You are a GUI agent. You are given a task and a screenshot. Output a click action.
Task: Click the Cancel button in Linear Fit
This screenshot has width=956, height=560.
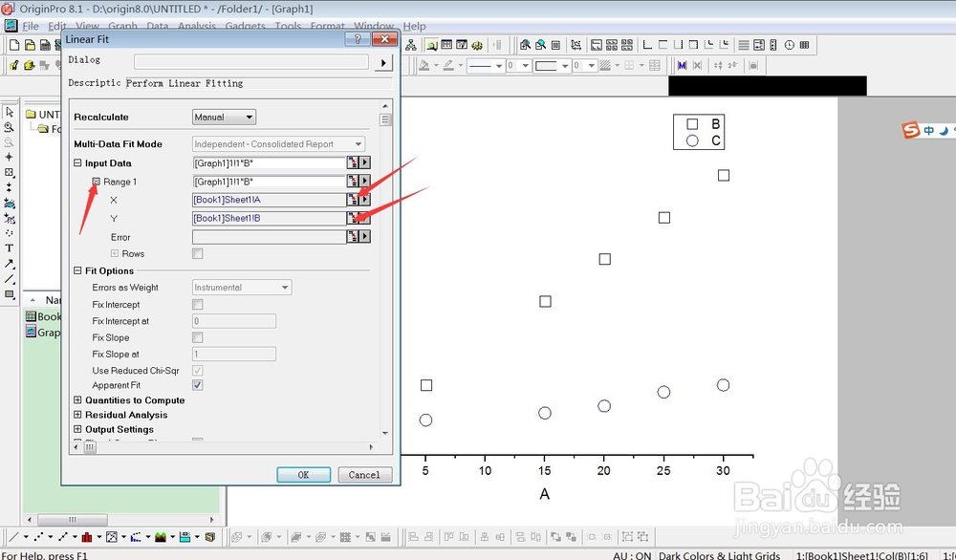[364, 475]
